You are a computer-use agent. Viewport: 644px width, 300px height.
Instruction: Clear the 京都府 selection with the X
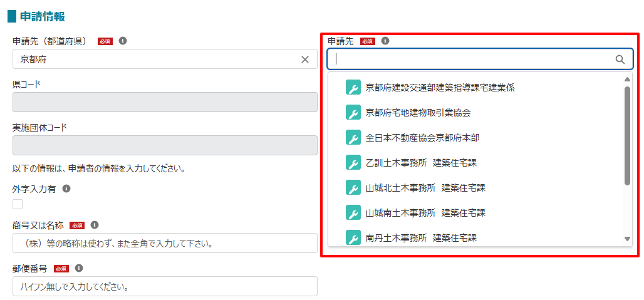coord(305,59)
